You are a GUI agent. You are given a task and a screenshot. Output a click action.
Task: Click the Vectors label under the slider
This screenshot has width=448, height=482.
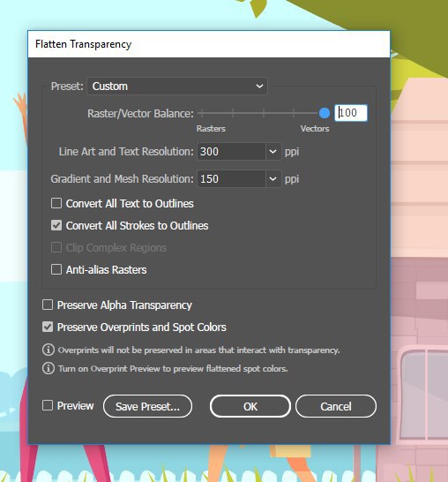tap(315, 129)
